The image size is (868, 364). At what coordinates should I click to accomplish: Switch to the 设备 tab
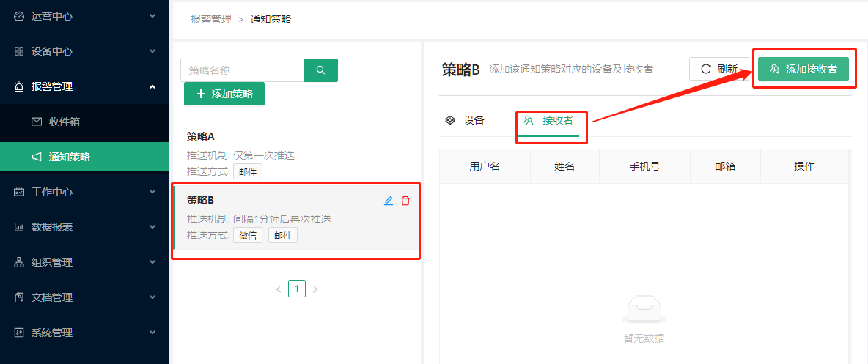click(x=466, y=120)
